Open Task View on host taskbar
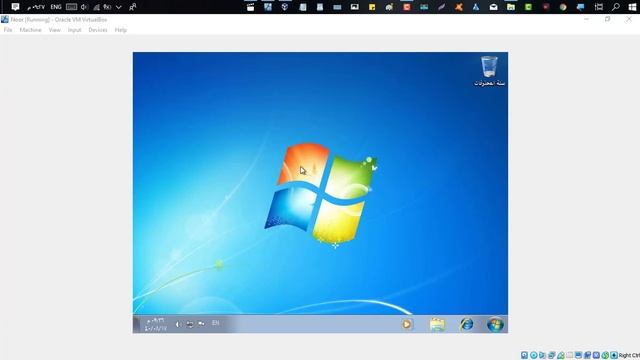This screenshot has width=640, height=360. (x=598, y=7)
